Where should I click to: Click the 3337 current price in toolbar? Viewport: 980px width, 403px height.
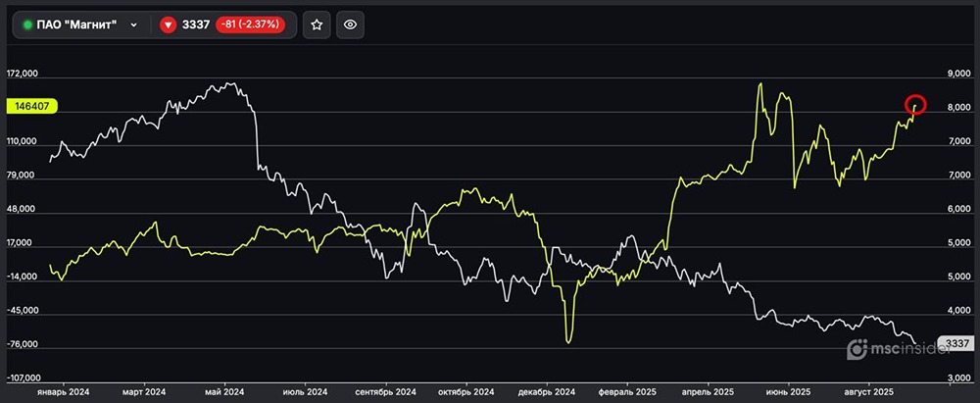tap(196, 25)
